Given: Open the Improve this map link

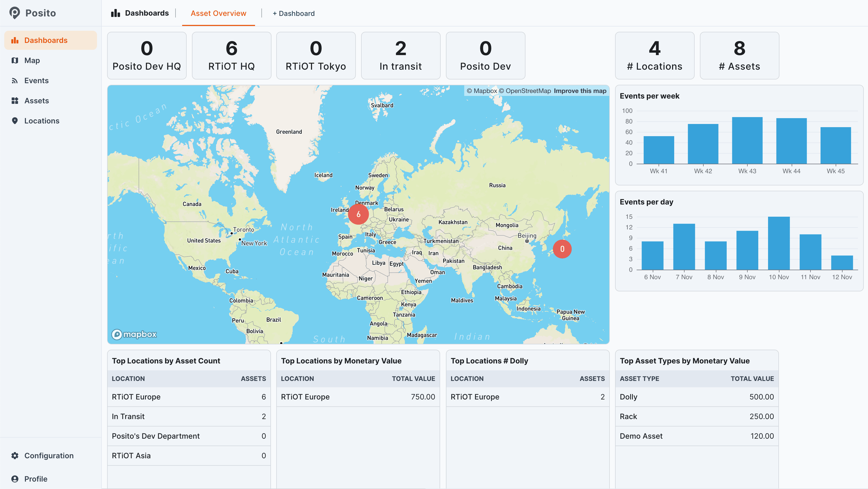Looking at the screenshot, I should coord(580,91).
